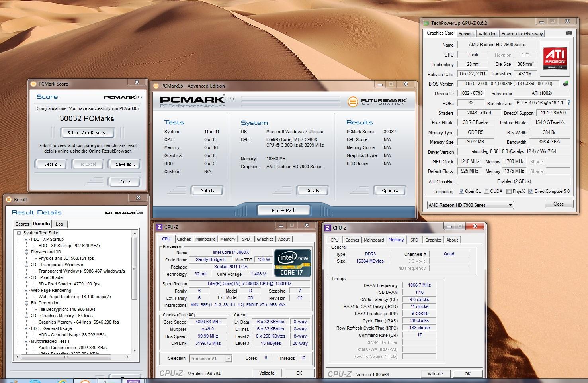Open the Log tab in Result window
This screenshot has height=383, width=588.
pyautogui.click(x=59, y=224)
